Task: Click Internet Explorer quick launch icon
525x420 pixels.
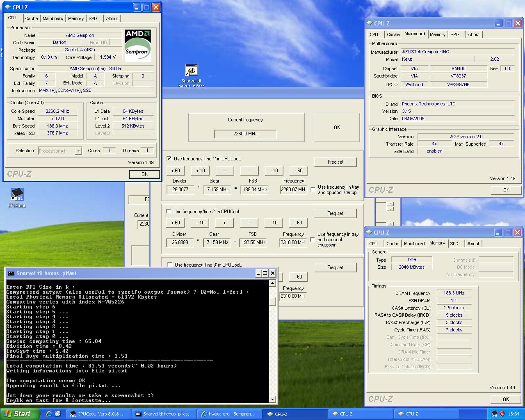Action: (48, 414)
